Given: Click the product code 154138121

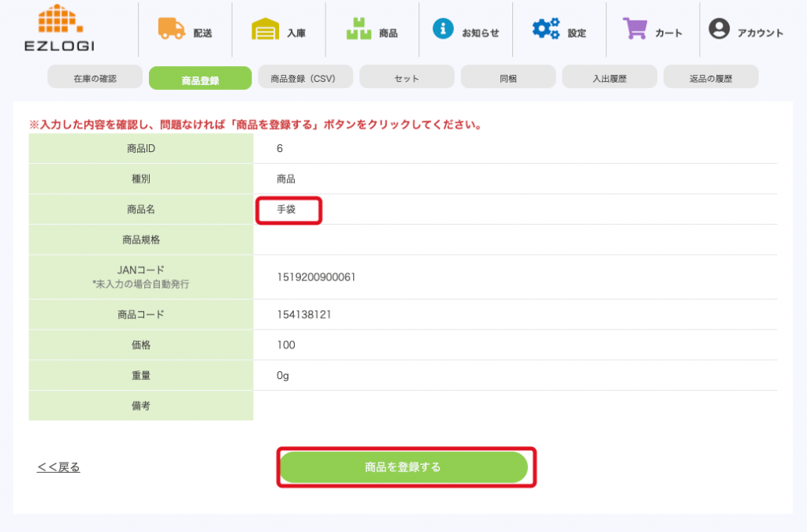Looking at the screenshot, I should (x=304, y=314).
